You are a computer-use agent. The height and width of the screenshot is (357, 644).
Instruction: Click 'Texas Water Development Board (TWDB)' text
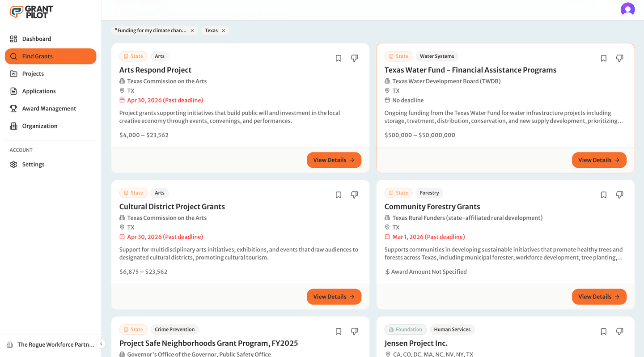(446, 81)
